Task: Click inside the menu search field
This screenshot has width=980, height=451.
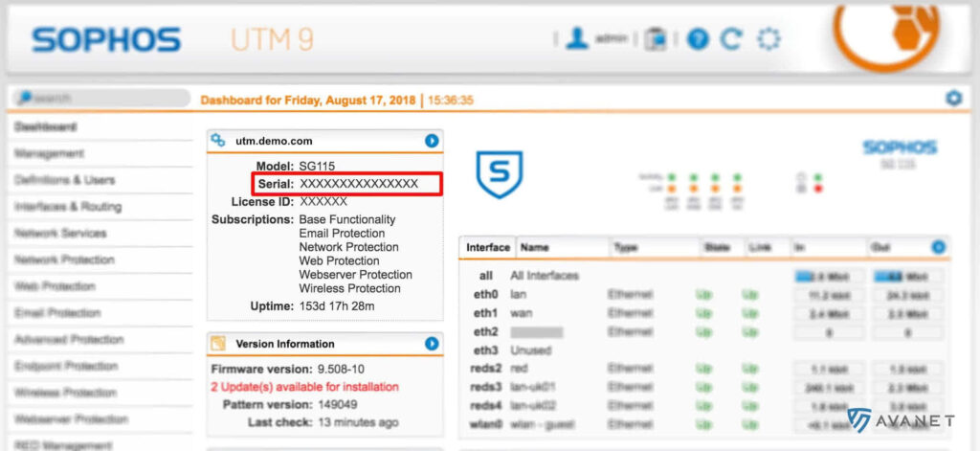Action: 101,99
